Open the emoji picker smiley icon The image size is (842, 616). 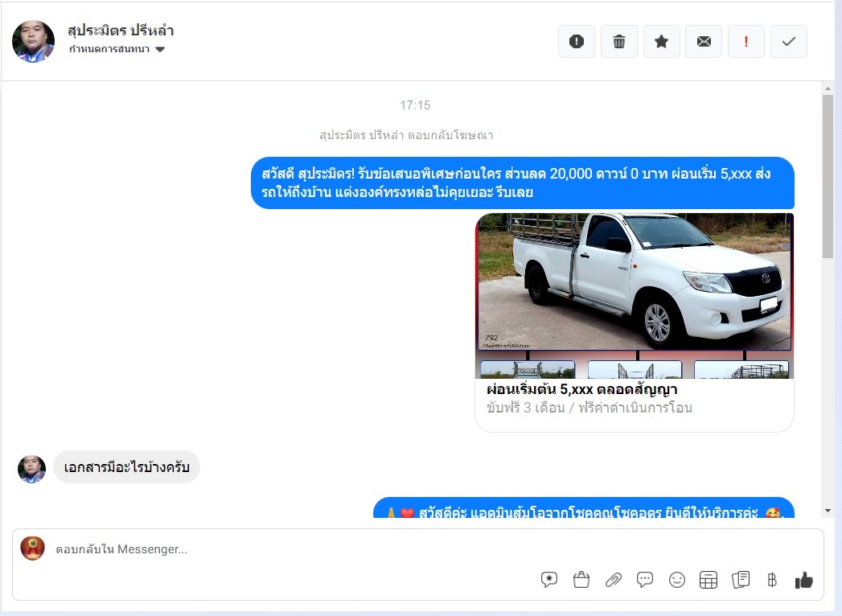[676, 580]
